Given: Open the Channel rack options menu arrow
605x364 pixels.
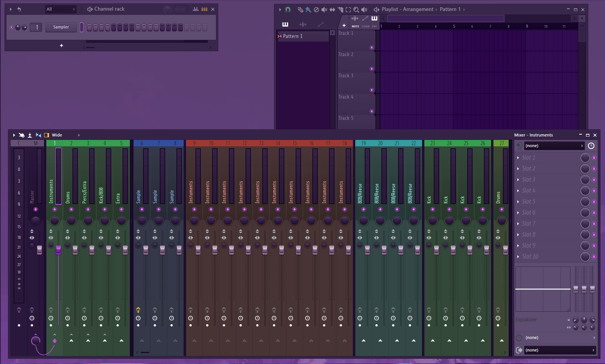Looking at the screenshot, I should pos(11,9).
